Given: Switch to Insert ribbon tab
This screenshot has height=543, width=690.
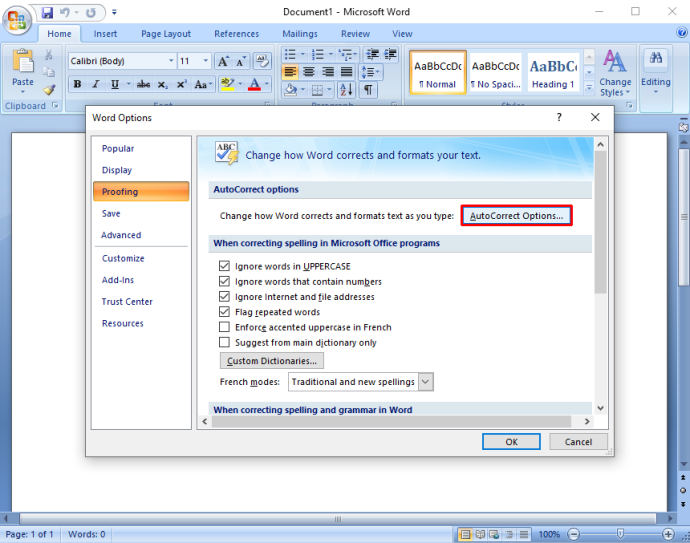Looking at the screenshot, I should pos(105,34).
